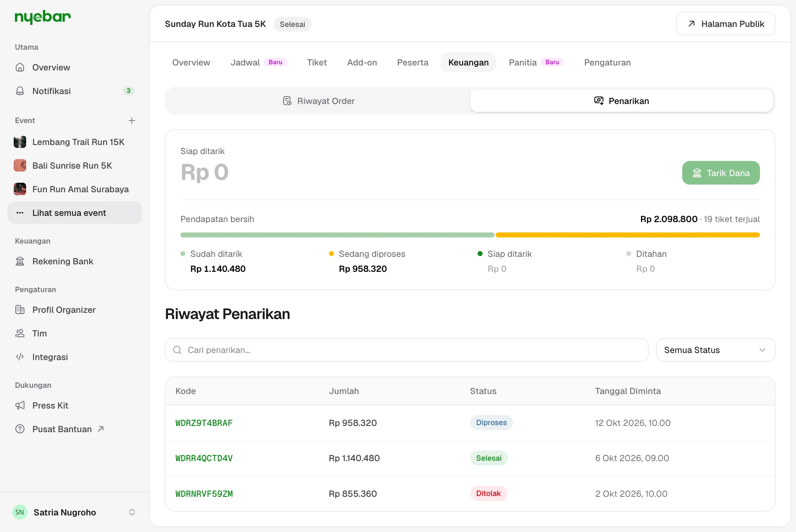Switch to the Jadwal tab
Screen dimensions: 796x532
click(x=258, y=62)
